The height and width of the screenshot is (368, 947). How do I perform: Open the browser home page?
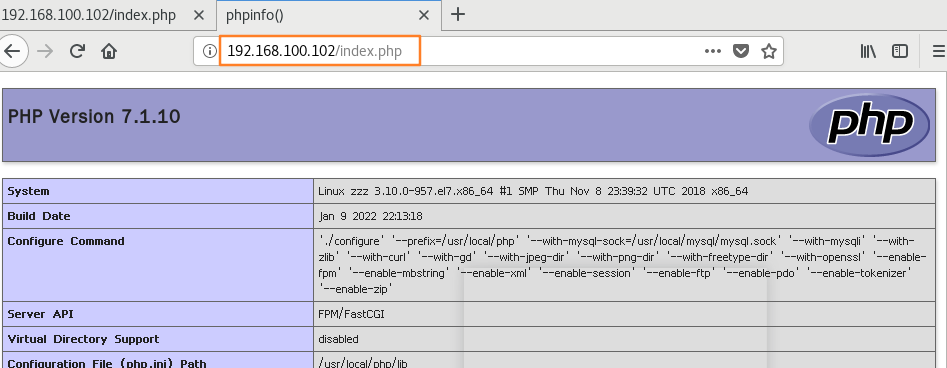(109, 51)
